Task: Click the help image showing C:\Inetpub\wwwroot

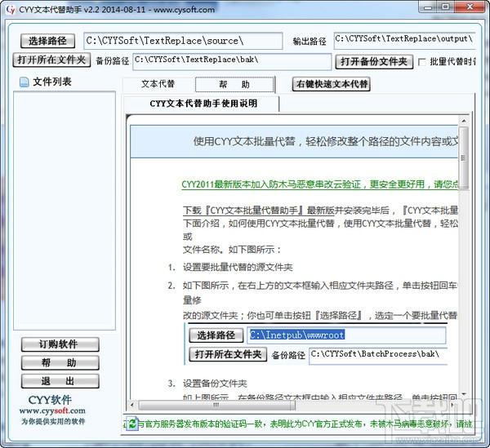Action: [x=316, y=344]
